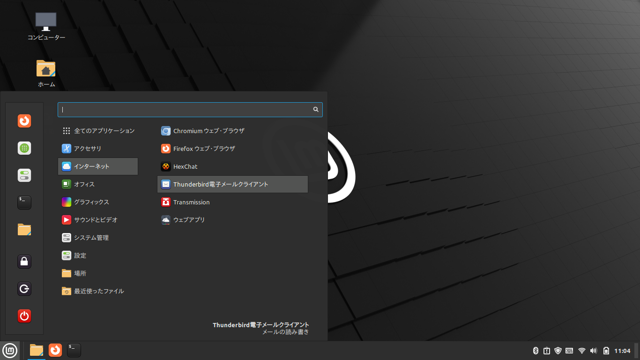Focus the menu search text field
The height and width of the screenshot is (360, 640).
pos(190,109)
